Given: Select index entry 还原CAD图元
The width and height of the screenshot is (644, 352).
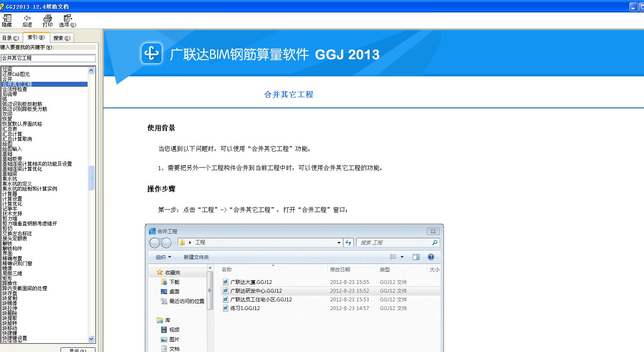Looking at the screenshot, I should click(x=16, y=74).
